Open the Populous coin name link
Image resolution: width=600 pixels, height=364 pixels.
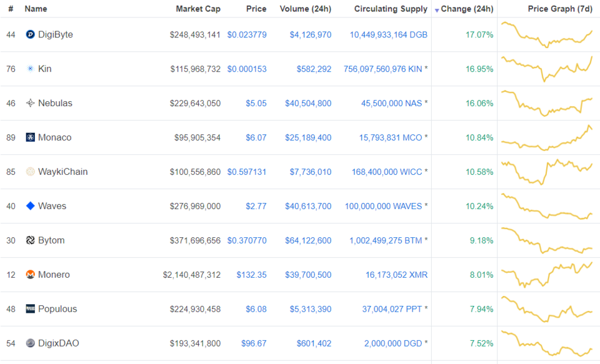[57, 308]
